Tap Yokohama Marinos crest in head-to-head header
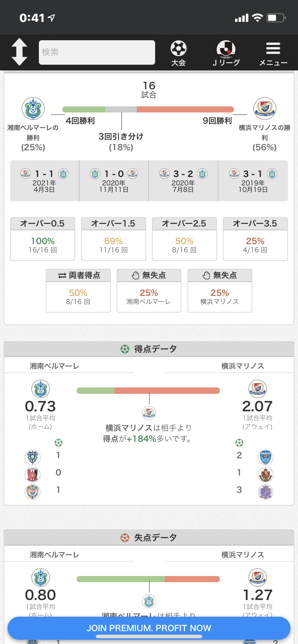298x644 pixels. (265, 109)
